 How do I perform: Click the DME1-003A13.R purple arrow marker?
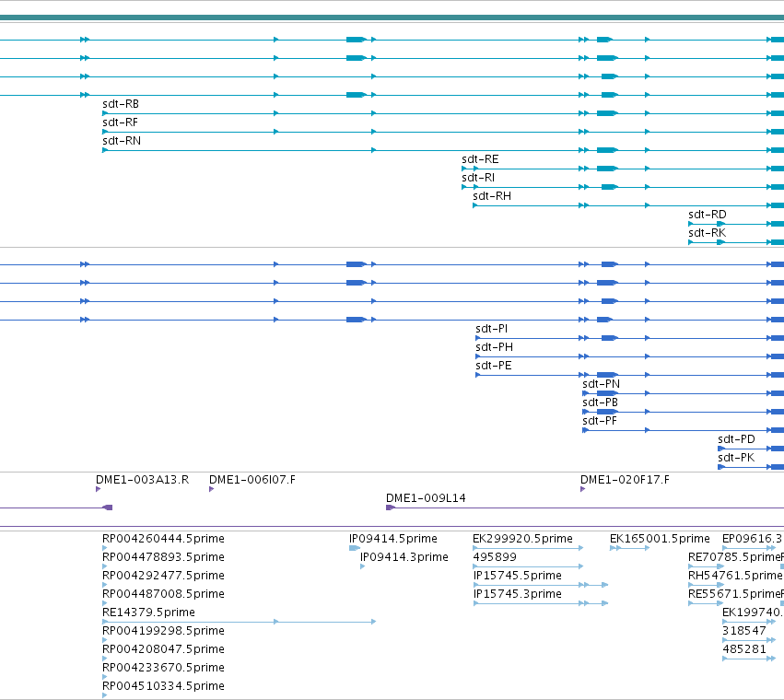[x=98, y=489]
